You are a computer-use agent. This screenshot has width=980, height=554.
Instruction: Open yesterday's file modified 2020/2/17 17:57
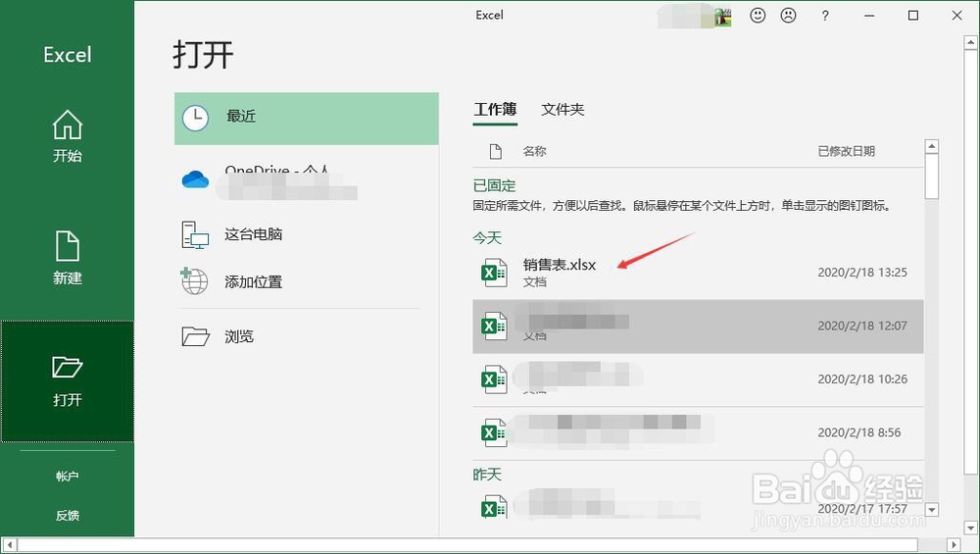tap(698, 507)
